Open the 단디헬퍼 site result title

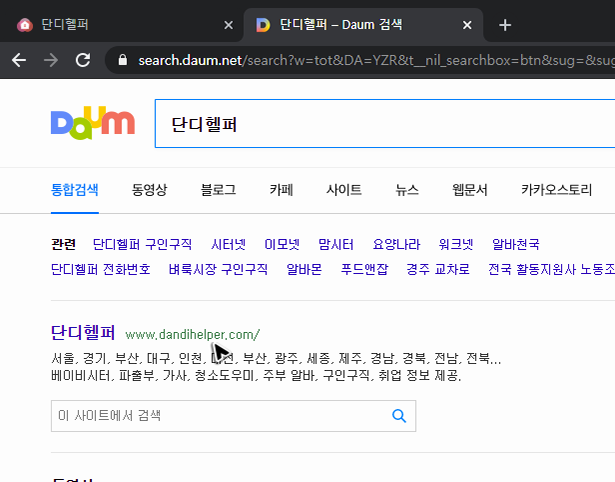coord(83,333)
